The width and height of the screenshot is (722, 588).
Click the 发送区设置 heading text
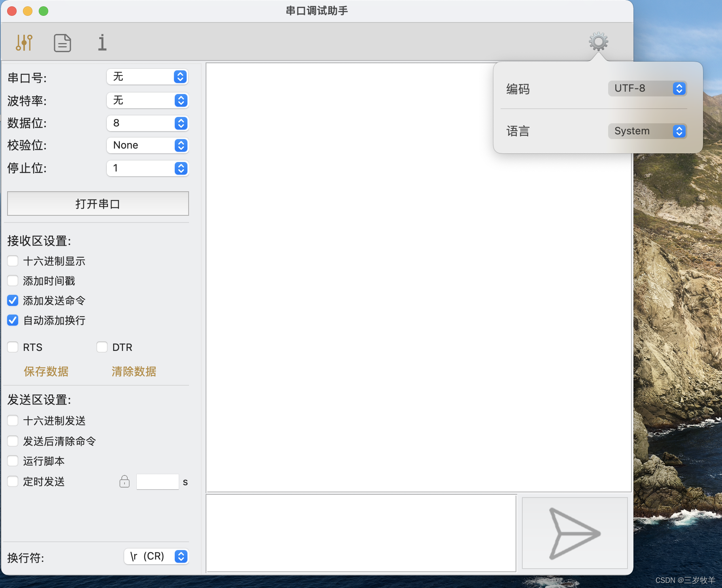(39, 400)
